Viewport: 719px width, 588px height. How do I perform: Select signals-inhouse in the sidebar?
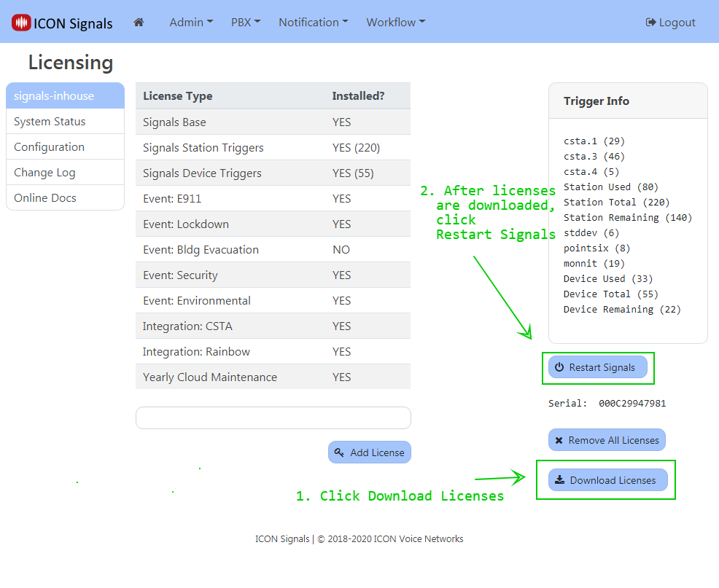(x=65, y=96)
